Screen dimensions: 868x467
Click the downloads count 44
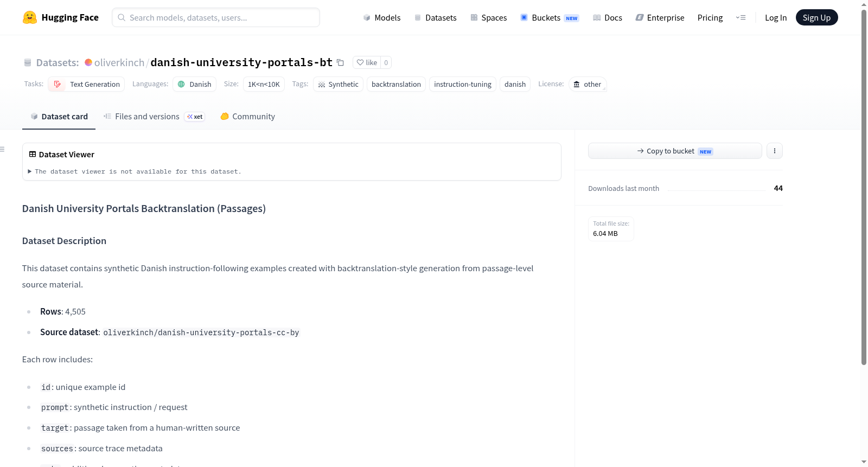(x=778, y=188)
